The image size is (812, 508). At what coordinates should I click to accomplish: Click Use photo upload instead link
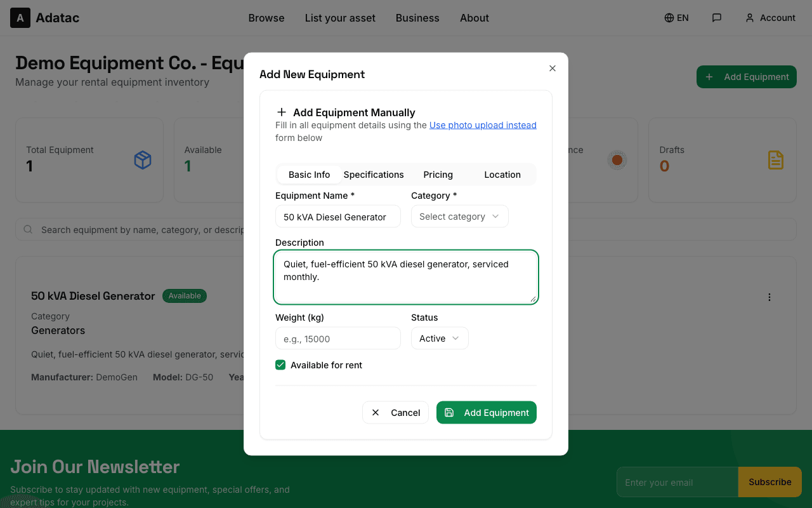pyautogui.click(x=483, y=125)
